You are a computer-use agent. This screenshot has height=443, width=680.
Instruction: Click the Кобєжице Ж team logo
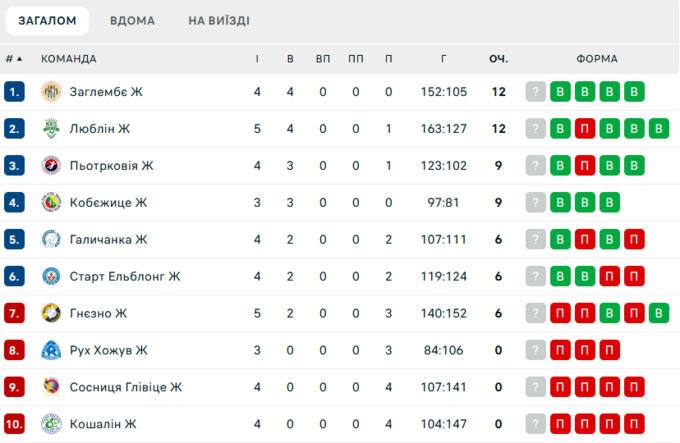point(51,203)
